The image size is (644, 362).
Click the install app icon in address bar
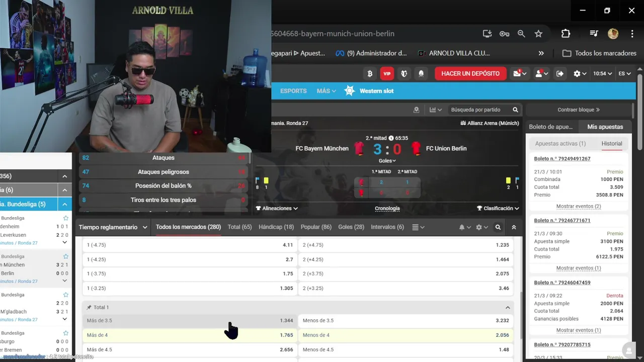pyautogui.click(x=487, y=34)
